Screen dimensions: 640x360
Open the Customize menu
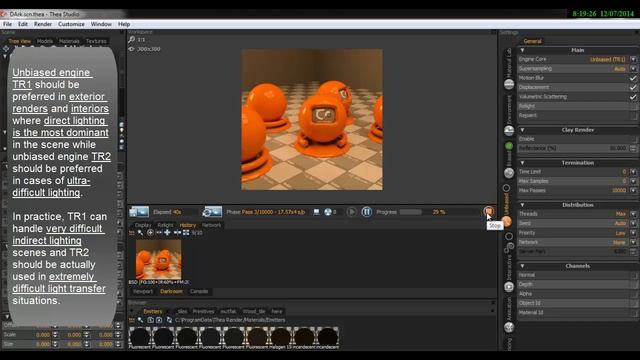coord(71,24)
